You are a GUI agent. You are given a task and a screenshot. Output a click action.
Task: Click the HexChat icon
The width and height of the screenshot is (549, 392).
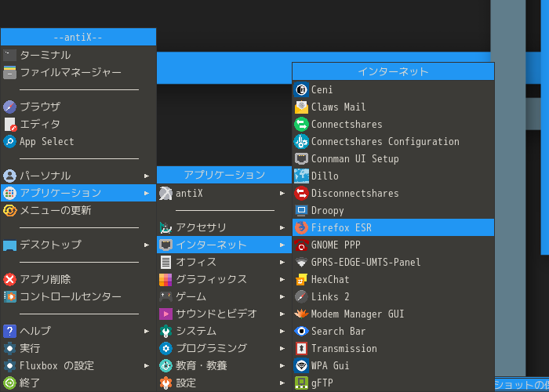point(301,279)
